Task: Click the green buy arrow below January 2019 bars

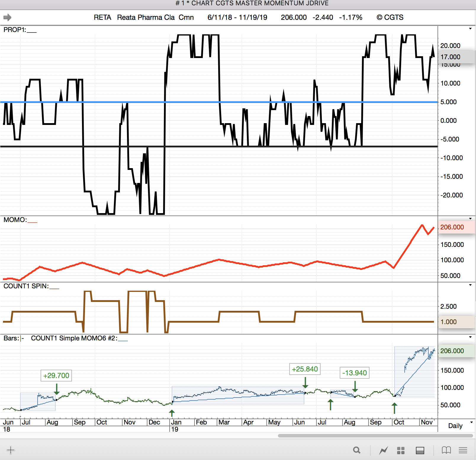Action: 172,413
